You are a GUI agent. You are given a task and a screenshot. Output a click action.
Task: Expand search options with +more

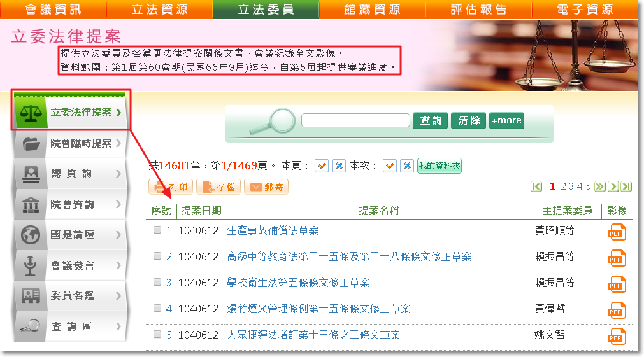(x=506, y=120)
